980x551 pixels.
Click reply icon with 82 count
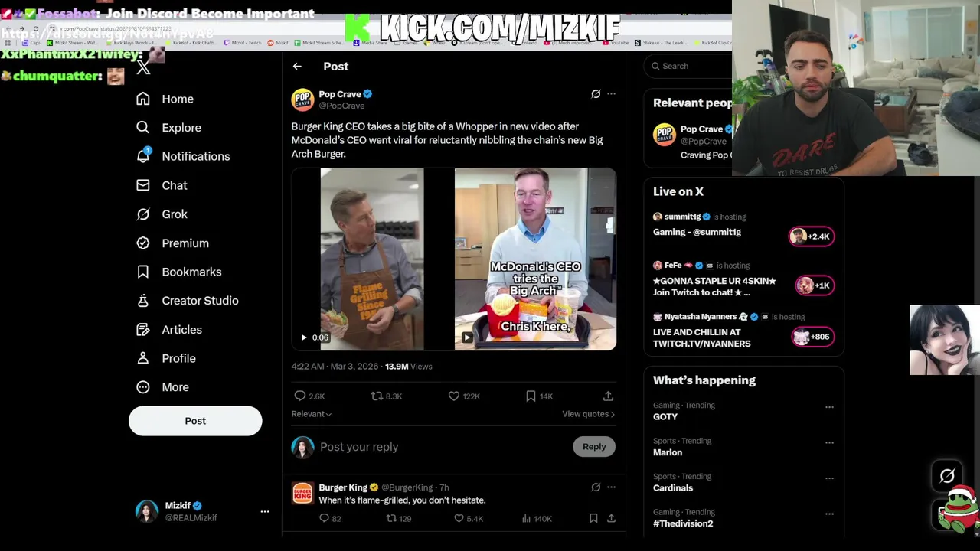point(324,518)
